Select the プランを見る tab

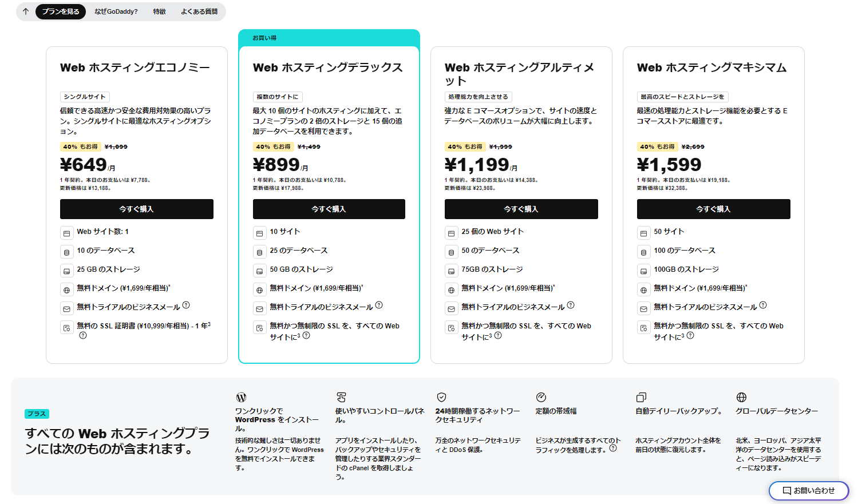click(x=61, y=11)
